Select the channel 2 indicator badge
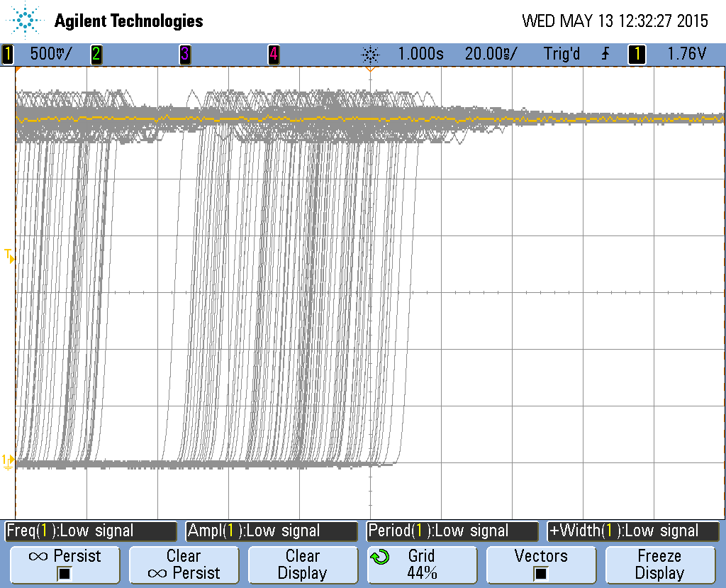Image resolution: width=726 pixels, height=588 pixels. coord(96,54)
